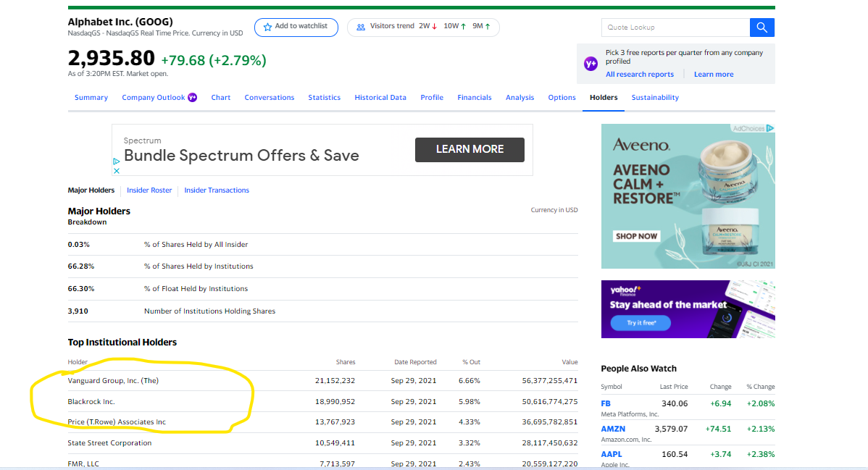Click the value 36,695,782,851

(550, 422)
